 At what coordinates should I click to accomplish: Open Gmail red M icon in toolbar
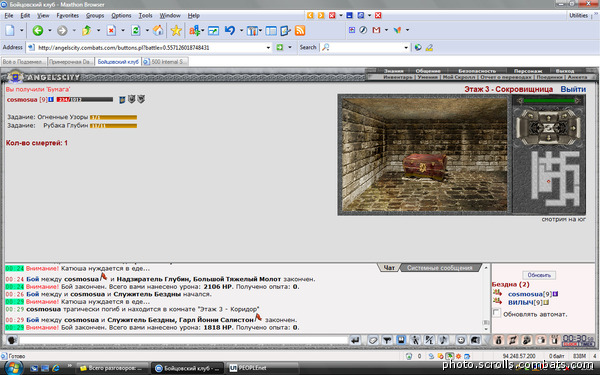click(x=376, y=30)
